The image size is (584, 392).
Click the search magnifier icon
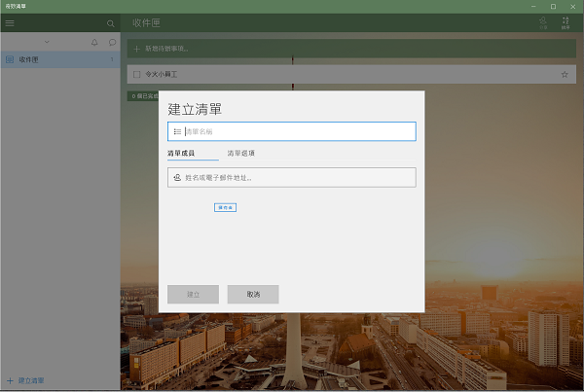(110, 23)
